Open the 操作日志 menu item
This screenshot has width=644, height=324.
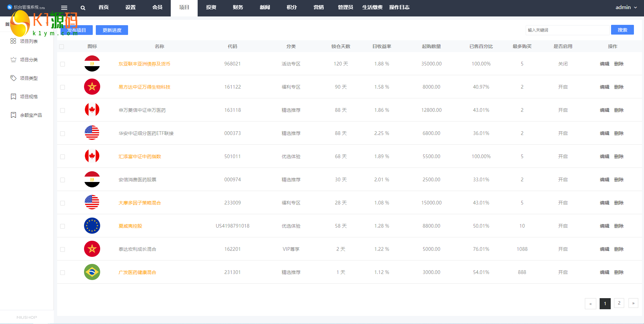pyautogui.click(x=399, y=7)
